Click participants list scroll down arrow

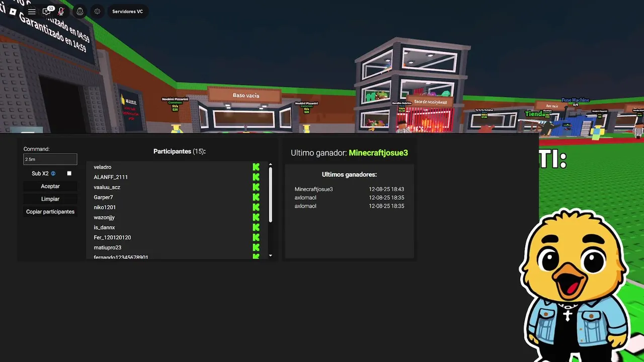tap(271, 256)
